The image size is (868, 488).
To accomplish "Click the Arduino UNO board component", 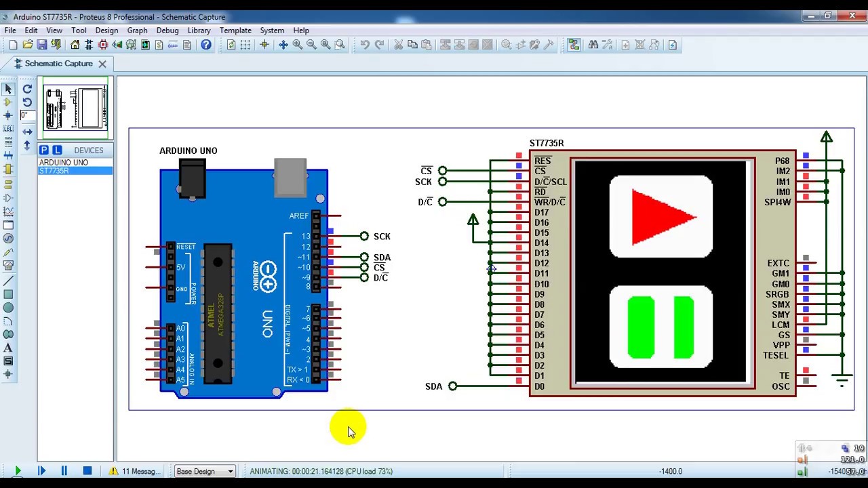I will 243,280.
